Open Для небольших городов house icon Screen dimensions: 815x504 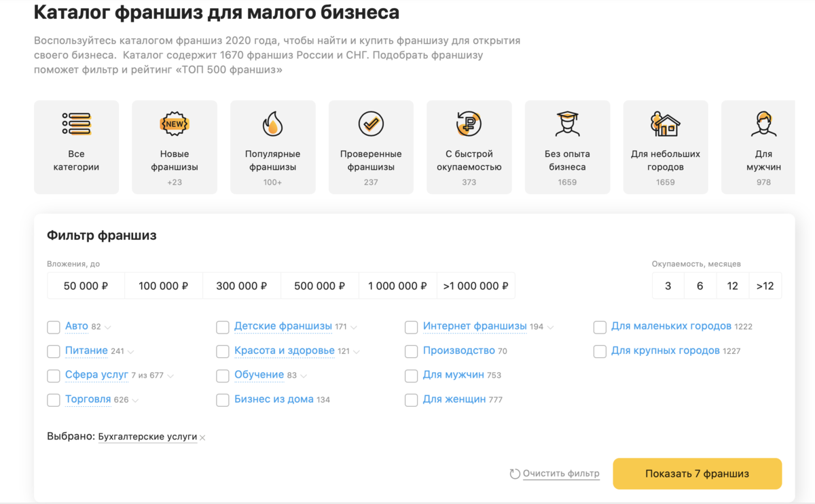(665, 124)
